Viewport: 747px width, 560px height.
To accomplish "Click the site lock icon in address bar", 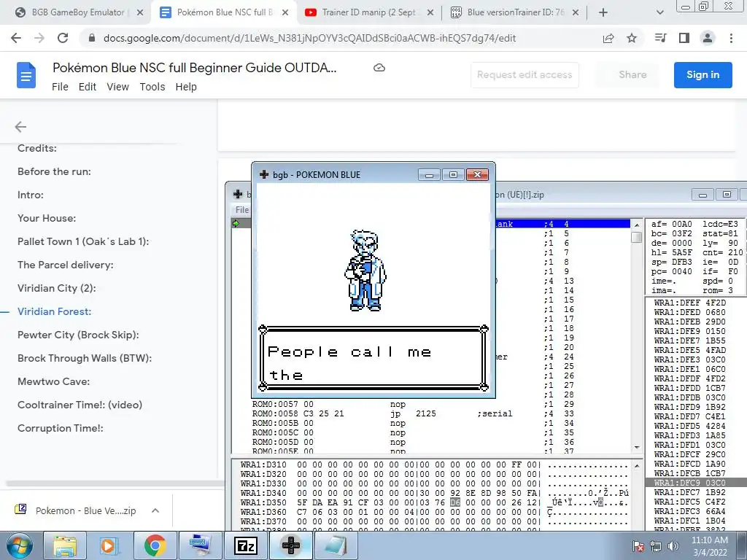I will [92, 38].
